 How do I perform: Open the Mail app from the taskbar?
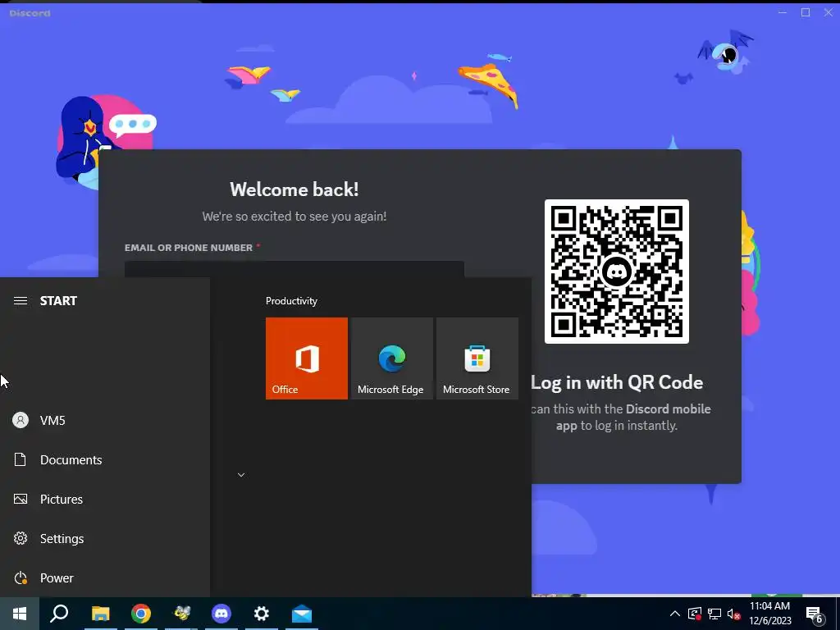pos(302,614)
